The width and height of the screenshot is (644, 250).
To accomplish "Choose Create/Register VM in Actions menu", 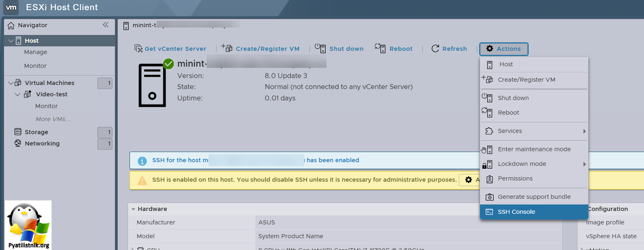I will pyautogui.click(x=534, y=80).
